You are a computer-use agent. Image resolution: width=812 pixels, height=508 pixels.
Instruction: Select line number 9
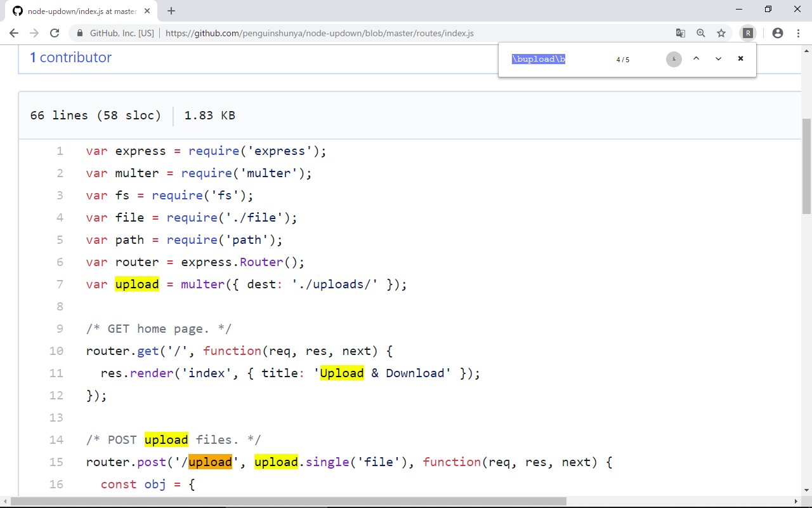pos(60,329)
